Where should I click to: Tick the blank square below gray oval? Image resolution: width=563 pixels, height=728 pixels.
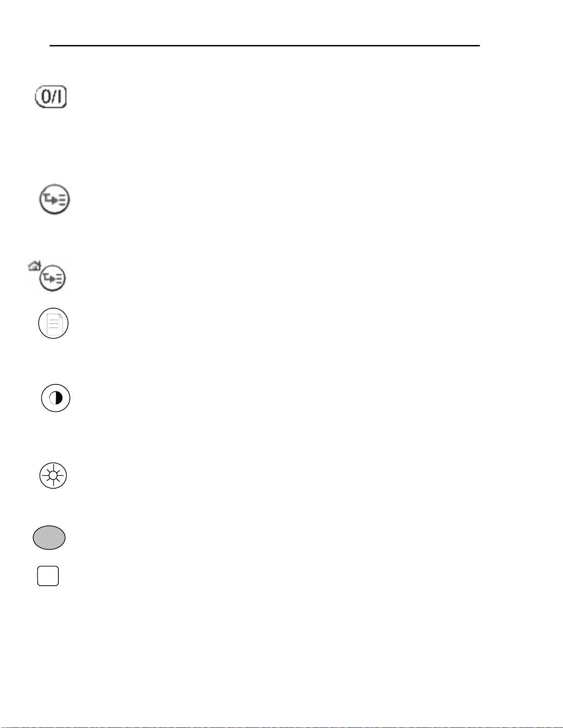[48, 576]
